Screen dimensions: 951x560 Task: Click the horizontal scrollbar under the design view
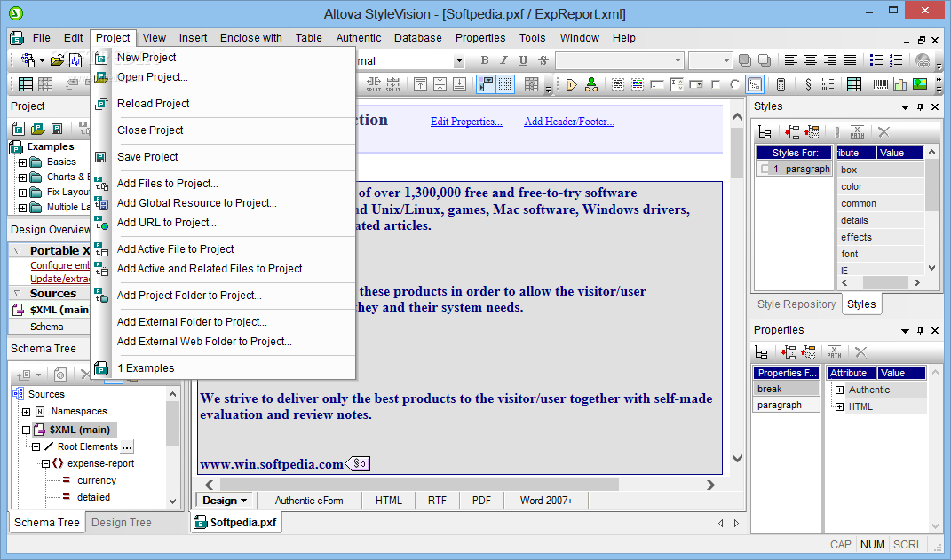tap(418, 485)
